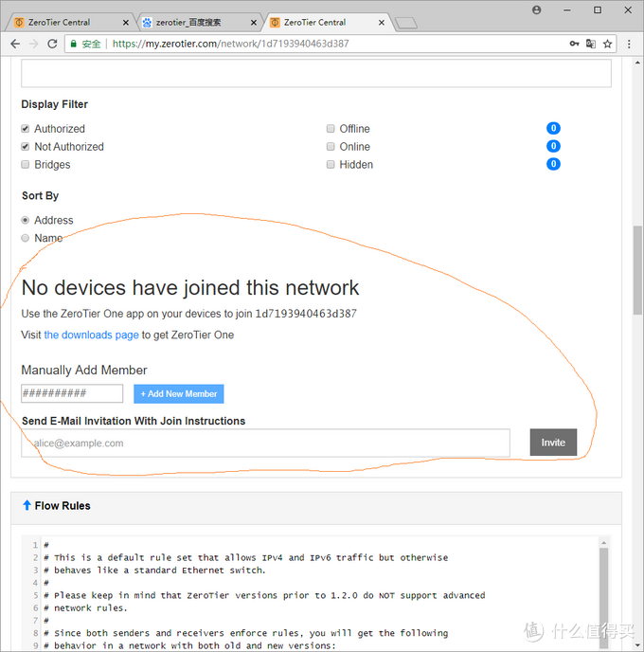The image size is (644, 652).
Task: Bookmark this page with the star icon
Action: (608, 44)
